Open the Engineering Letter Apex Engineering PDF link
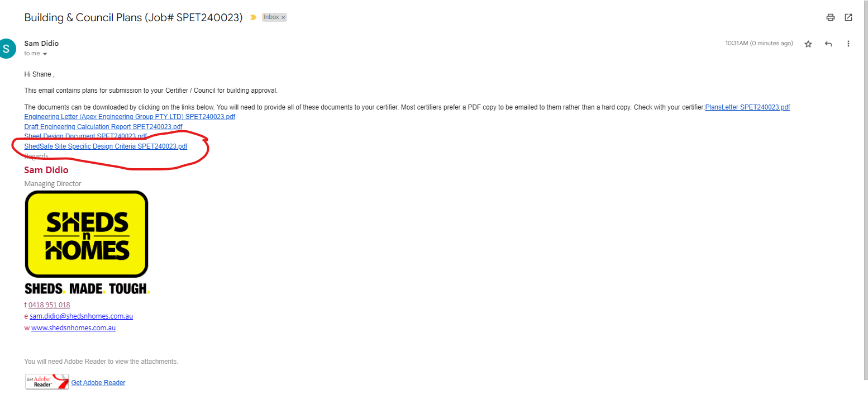This screenshot has width=868, height=394. click(130, 117)
